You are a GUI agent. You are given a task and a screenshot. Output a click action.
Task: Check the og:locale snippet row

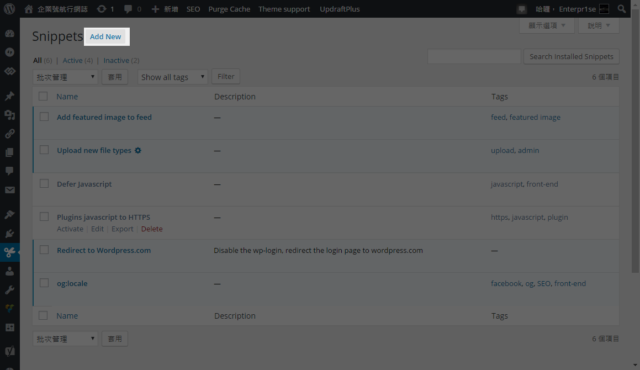tap(44, 283)
